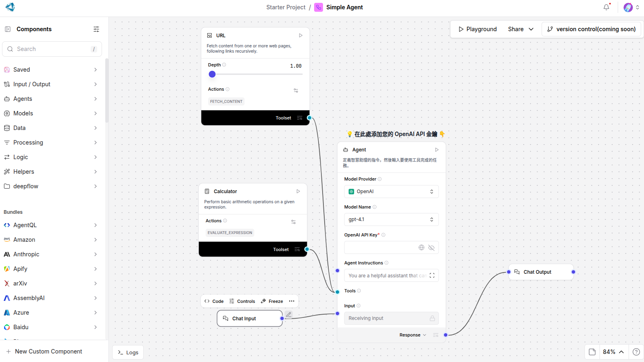Image resolution: width=644 pixels, height=362 pixels.
Task: Click the notifications bell icon
Action: (x=606, y=7)
